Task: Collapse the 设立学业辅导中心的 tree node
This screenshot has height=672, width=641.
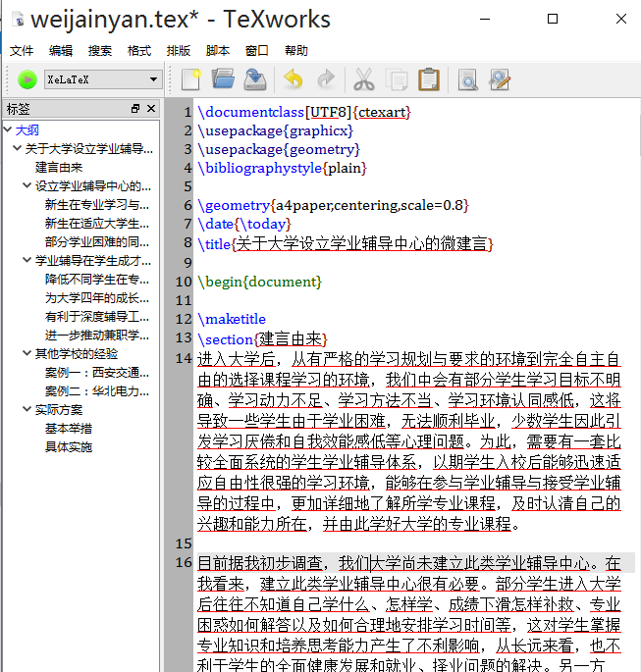Action: 27,185
